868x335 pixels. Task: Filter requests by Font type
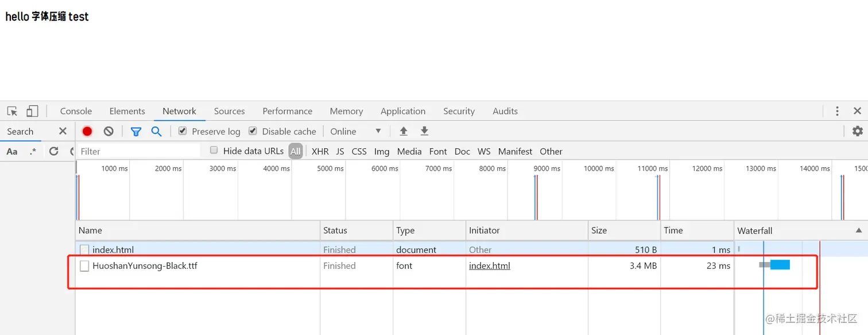tap(437, 151)
